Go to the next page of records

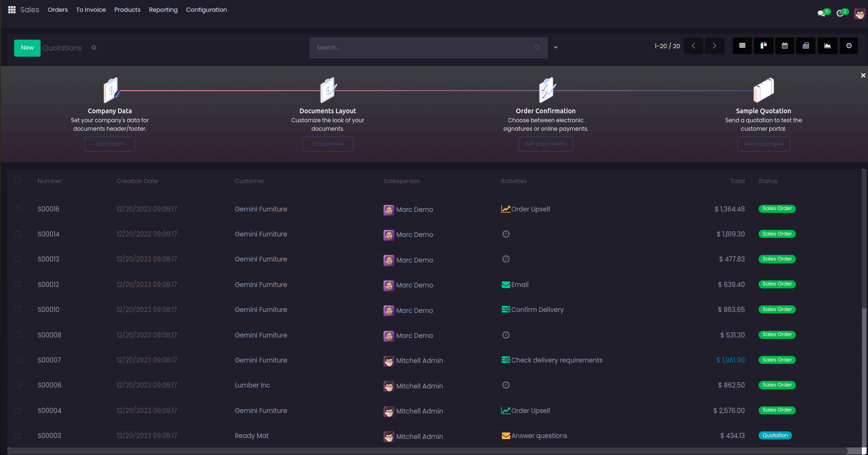pos(714,46)
